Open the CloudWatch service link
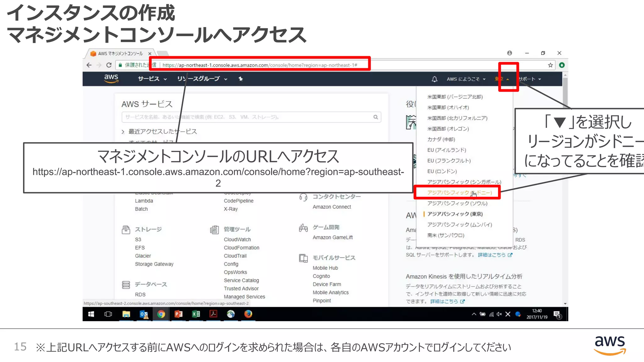The height and width of the screenshot is (362, 644). (237, 239)
